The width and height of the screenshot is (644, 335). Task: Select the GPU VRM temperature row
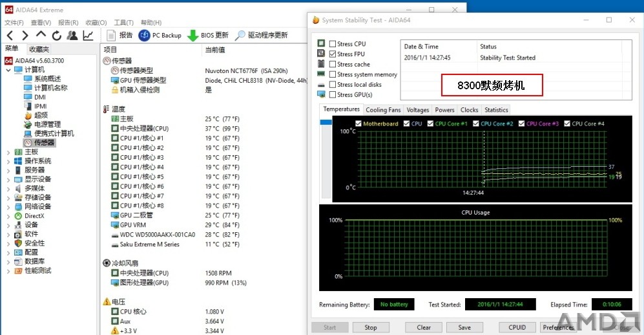[176, 225]
